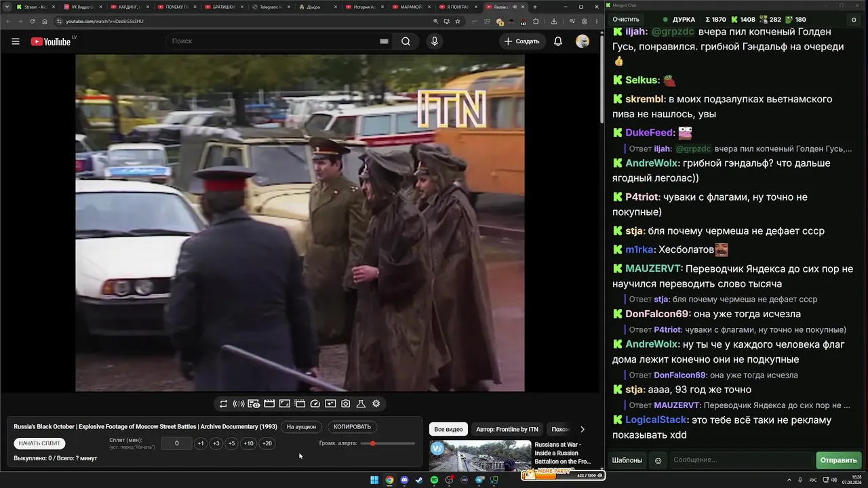The image size is (868, 488).
Task: Add +3 minutes to the split
Action: point(216,443)
